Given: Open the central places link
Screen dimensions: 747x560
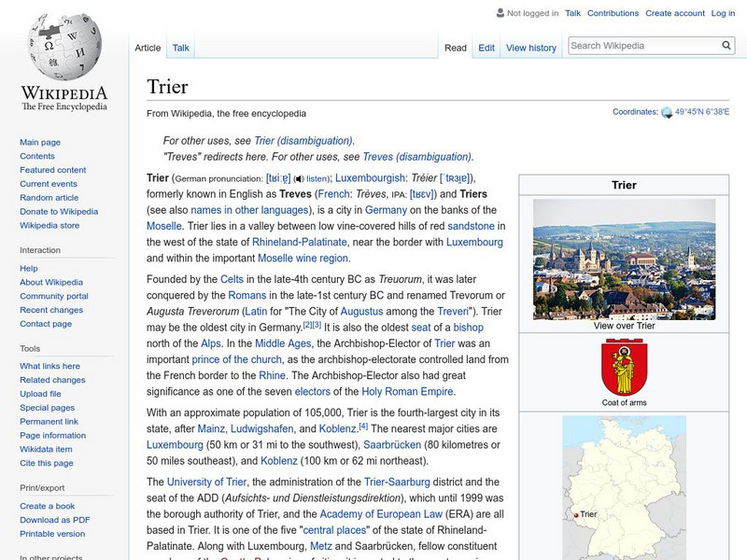Looking at the screenshot, I should click(x=334, y=530).
